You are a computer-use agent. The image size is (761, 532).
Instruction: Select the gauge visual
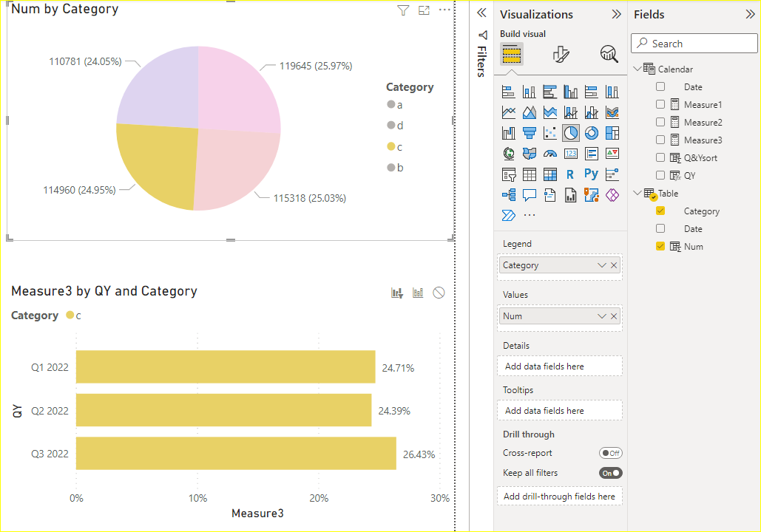coord(550,154)
